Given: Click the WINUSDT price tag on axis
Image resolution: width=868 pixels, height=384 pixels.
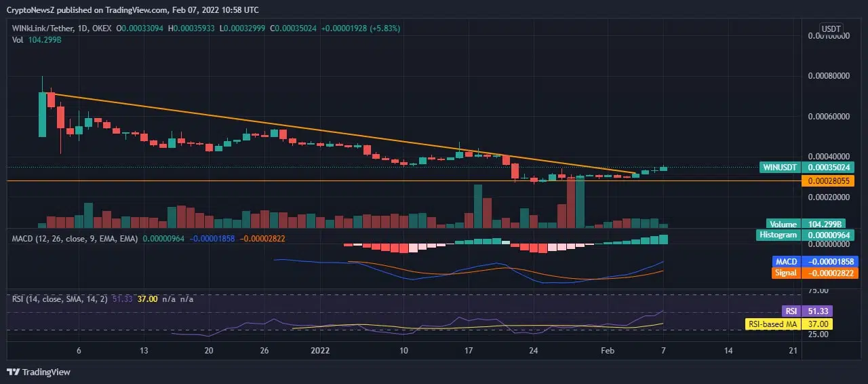Looking at the screenshot, I should [779, 167].
